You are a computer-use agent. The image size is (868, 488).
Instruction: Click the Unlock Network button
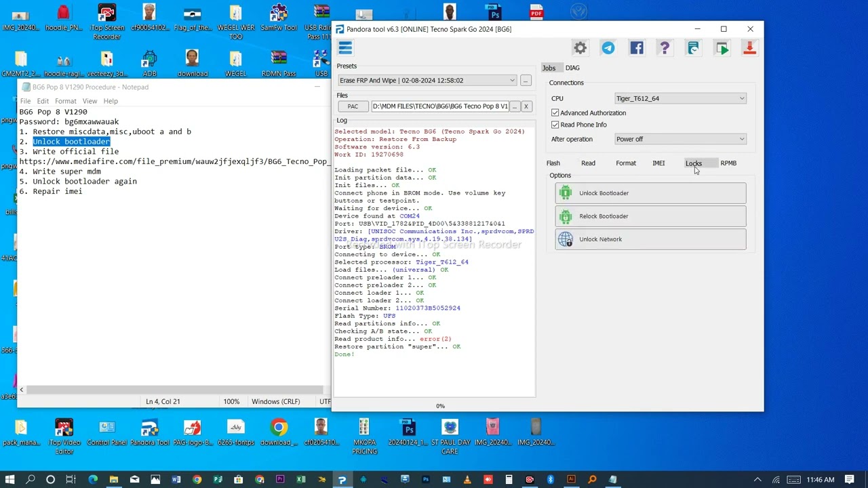[650, 239]
